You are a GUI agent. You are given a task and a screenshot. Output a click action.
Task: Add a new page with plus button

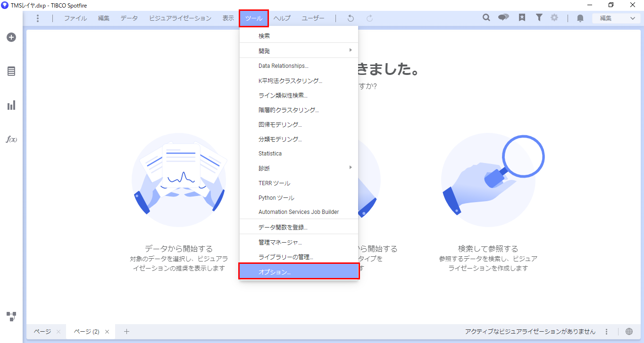[126, 332]
